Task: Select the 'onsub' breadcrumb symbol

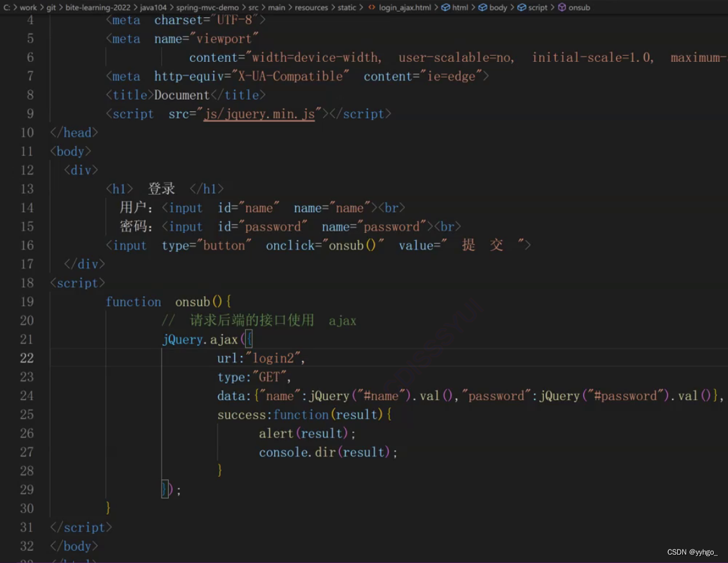Action: [x=579, y=8]
